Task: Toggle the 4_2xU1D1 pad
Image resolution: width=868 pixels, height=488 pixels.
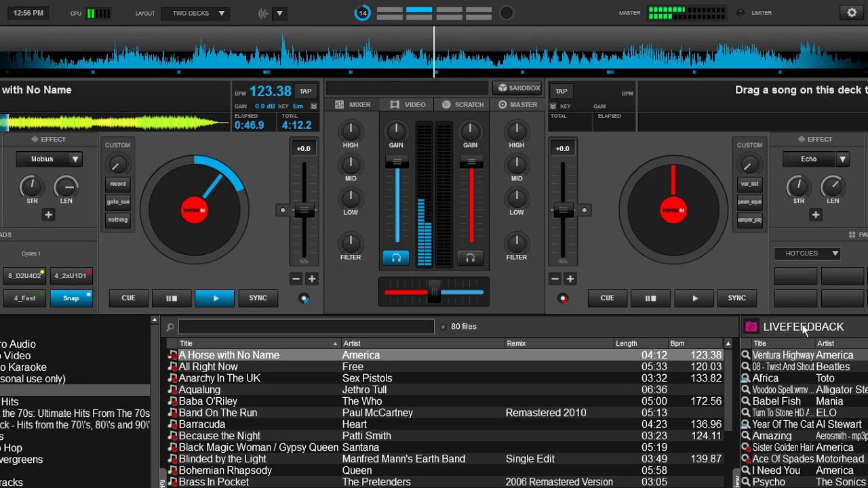Action: click(71, 276)
